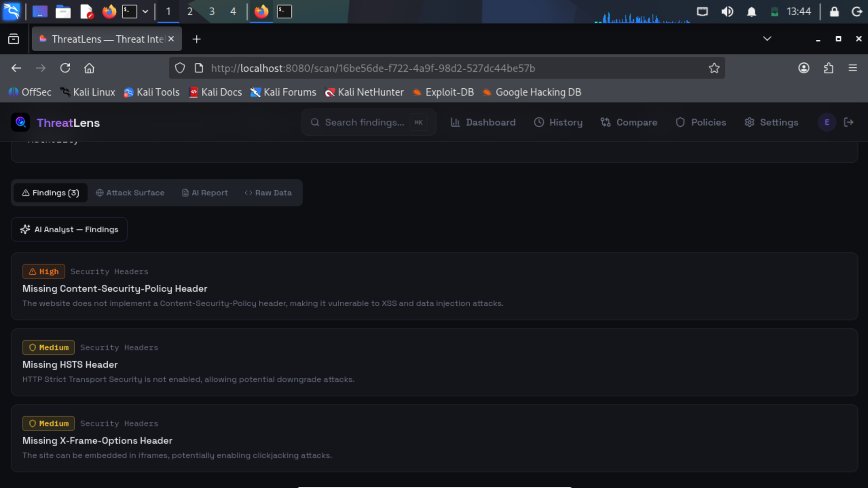Open the Kali NetHunter bookmark

365,92
